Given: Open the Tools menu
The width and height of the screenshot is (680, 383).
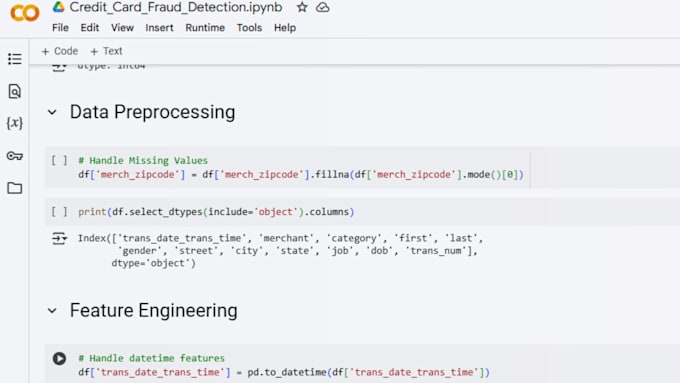Looking at the screenshot, I should 249,28.
